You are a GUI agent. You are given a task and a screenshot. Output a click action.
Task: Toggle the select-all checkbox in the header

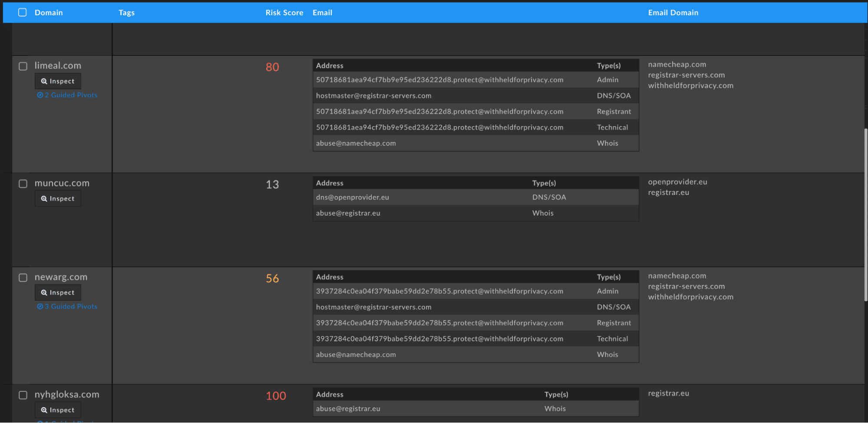pyautogui.click(x=22, y=12)
